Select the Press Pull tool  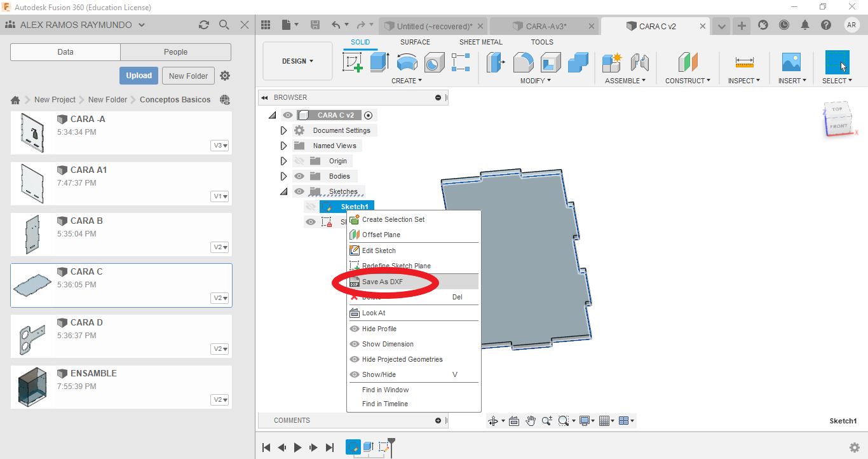496,62
